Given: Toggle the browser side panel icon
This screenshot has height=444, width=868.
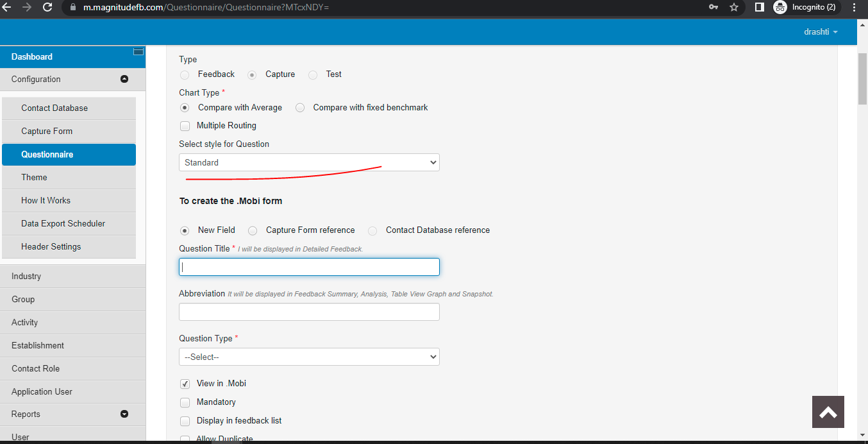Looking at the screenshot, I should coord(759,7).
